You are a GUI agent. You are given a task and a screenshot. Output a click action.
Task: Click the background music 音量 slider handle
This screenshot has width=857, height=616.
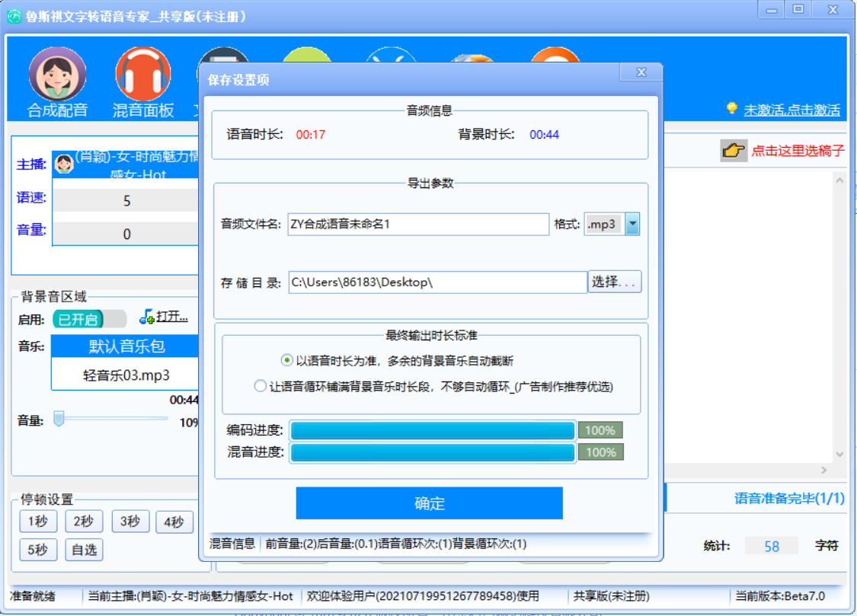pyautogui.click(x=59, y=418)
